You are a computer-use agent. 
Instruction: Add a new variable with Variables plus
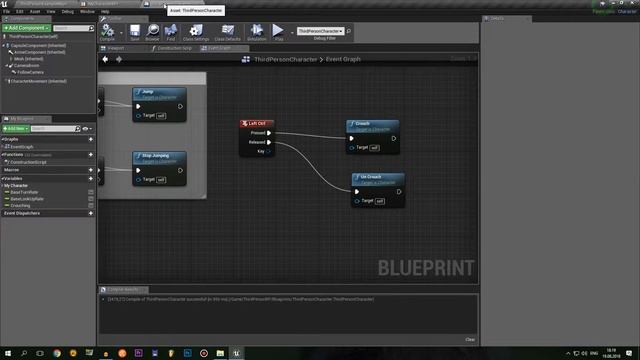91,178
